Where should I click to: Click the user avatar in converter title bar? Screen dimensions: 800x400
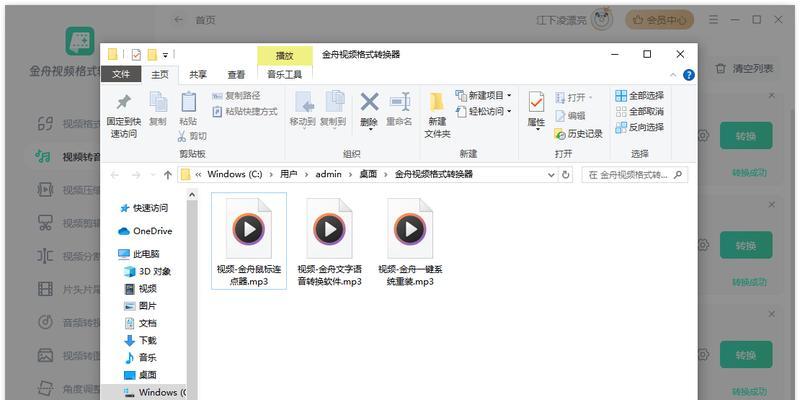pyautogui.click(x=602, y=19)
